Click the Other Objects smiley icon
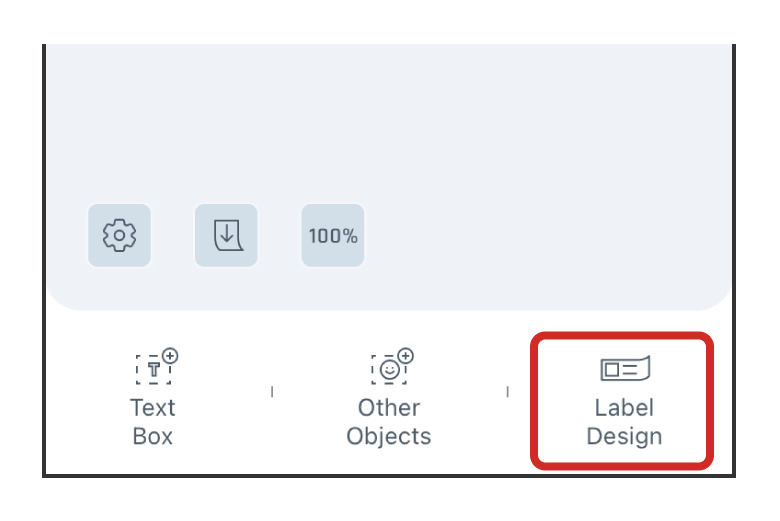This screenshot has width=780, height=521. pyautogui.click(x=390, y=367)
